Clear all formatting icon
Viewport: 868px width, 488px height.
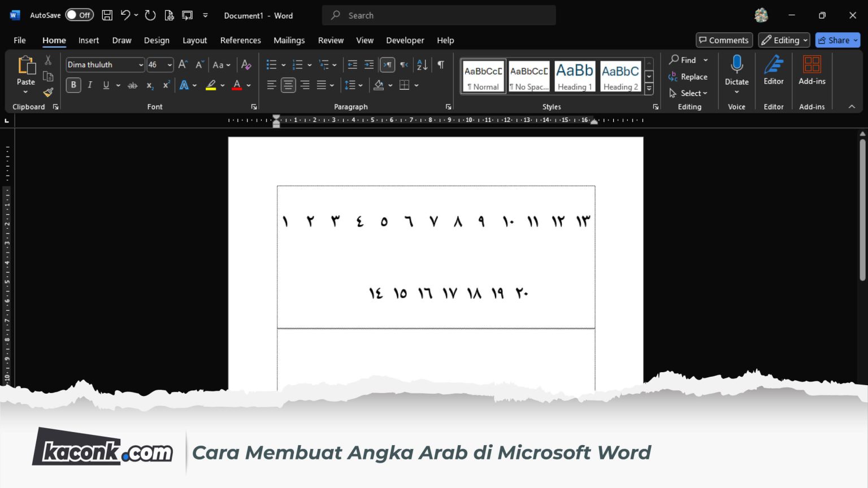[246, 64]
